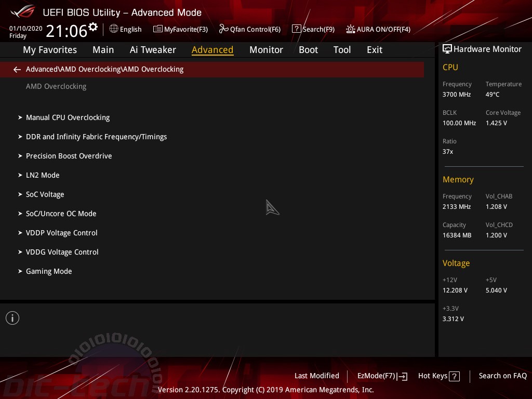Image resolution: width=532 pixels, height=399 pixels.
Task: Open SoC Voltage submenu
Action: (45, 194)
